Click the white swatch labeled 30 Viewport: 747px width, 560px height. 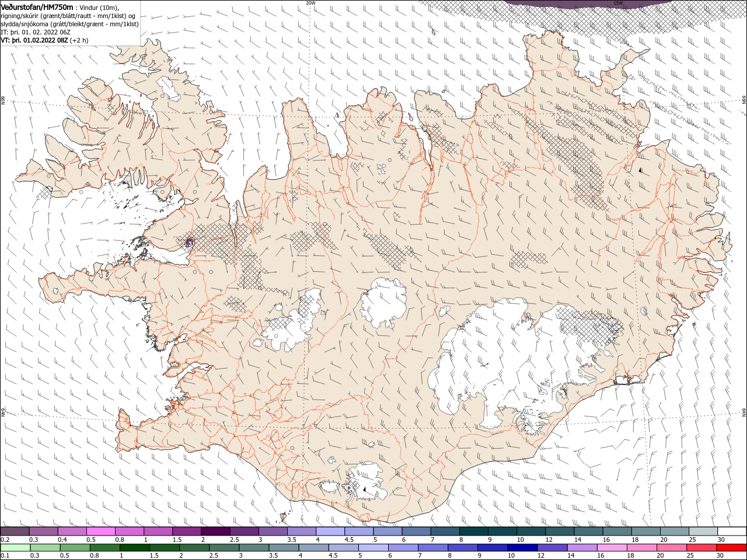tap(732, 531)
